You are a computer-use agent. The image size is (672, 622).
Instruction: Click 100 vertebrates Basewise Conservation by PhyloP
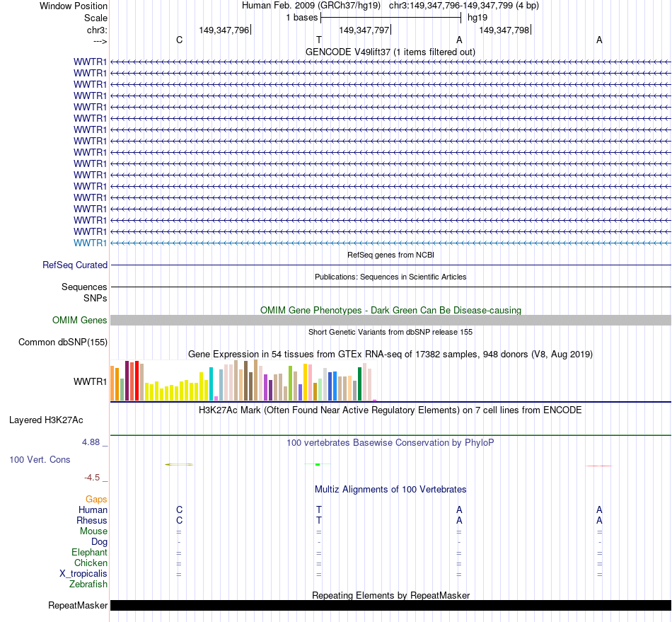click(390, 442)
